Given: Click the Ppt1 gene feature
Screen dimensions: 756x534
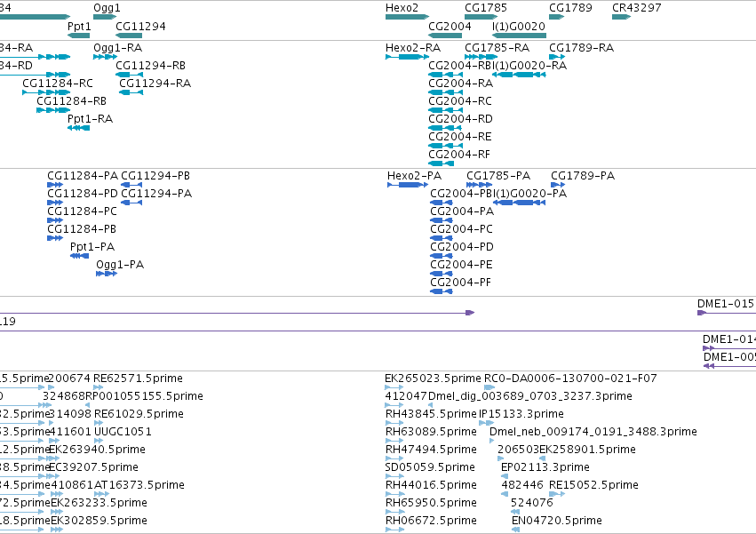Looking at the screenshot, I should pos(78,36).
